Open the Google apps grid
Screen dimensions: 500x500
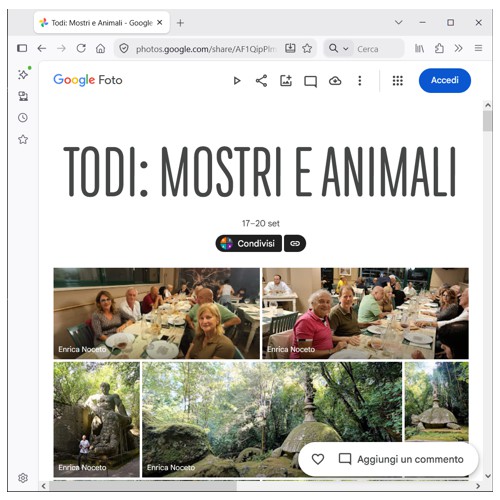[398, 81]
